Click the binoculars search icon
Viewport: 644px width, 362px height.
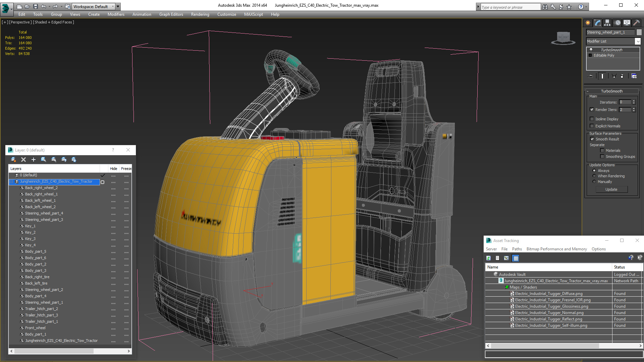tap(545, 7)
